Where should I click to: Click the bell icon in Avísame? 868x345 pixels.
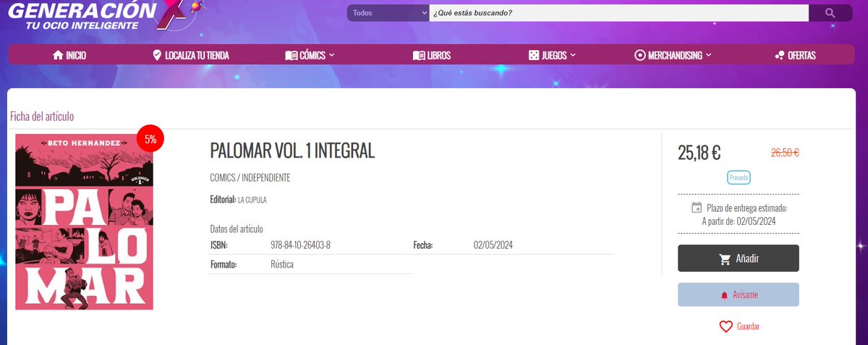(724, 296)
